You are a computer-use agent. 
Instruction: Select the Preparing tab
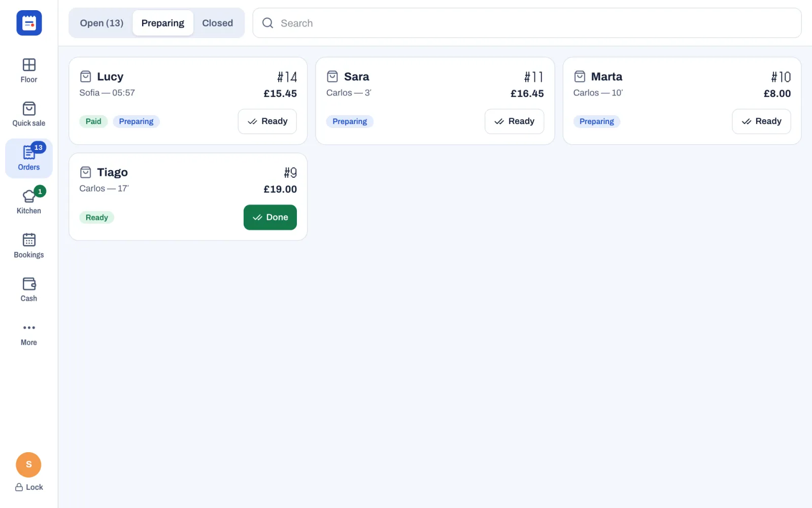click(x=163, y=23)
